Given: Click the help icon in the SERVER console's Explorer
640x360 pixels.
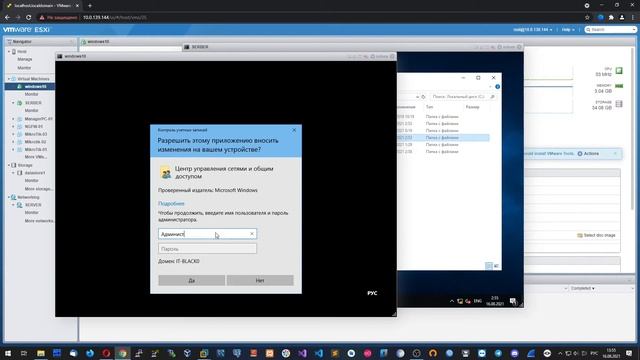Looking at the screenshot, I should point(497,87).
